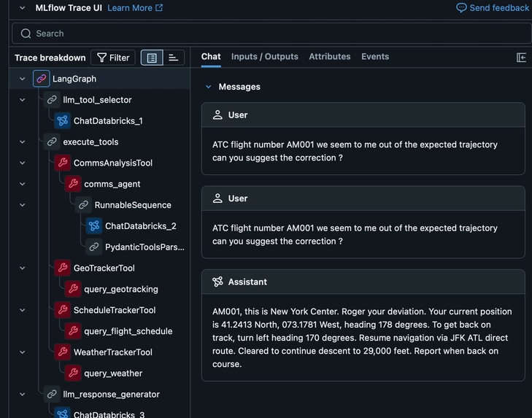Click the comms_agent wrench icon
This screenshot has width=532, height=418.
pyautogui.click(x=73, y=184)
